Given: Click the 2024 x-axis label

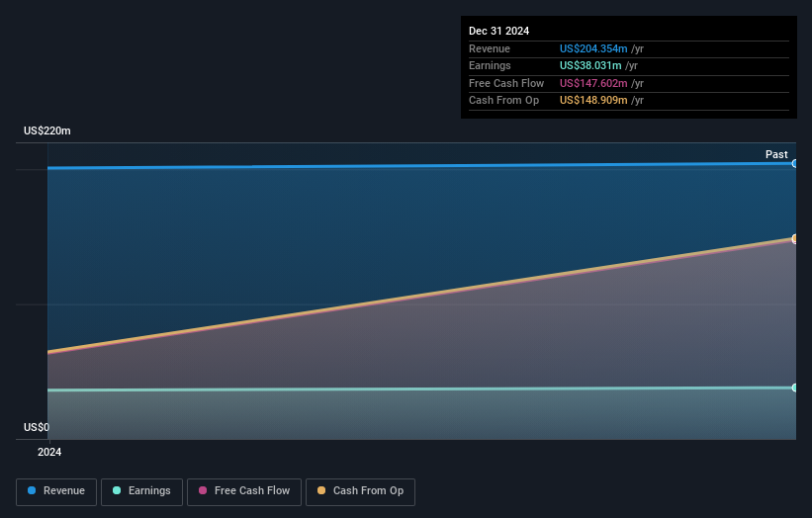Looking at the screenshot, I should coord(49,452).
